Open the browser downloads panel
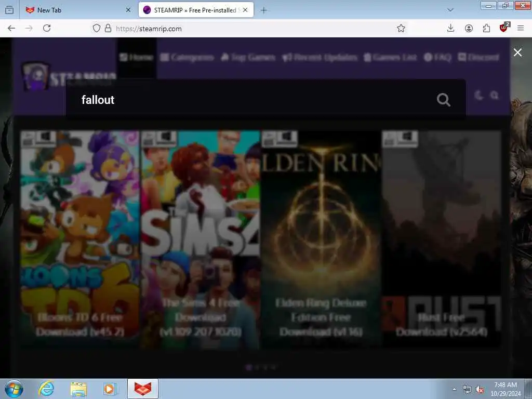Viewport: 532px width, 399px height. coord(450,28)
